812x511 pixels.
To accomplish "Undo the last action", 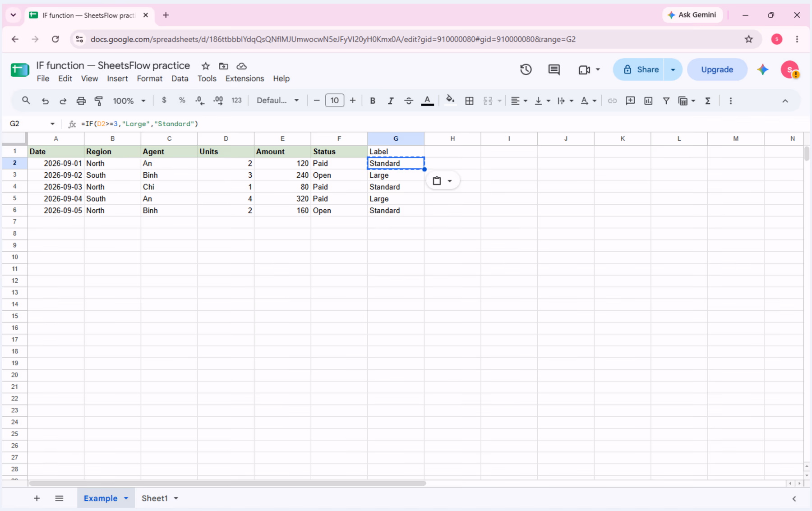I will click(45, 101).
